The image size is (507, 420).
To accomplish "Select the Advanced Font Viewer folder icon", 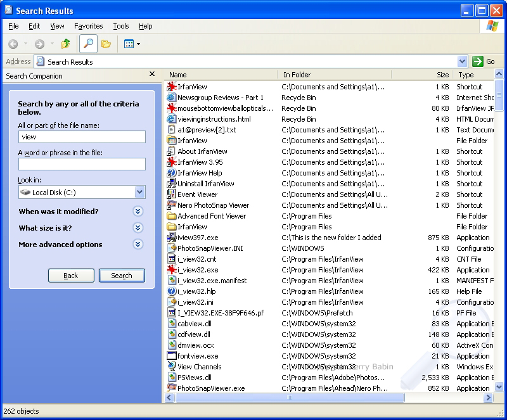I will [171, 216].
